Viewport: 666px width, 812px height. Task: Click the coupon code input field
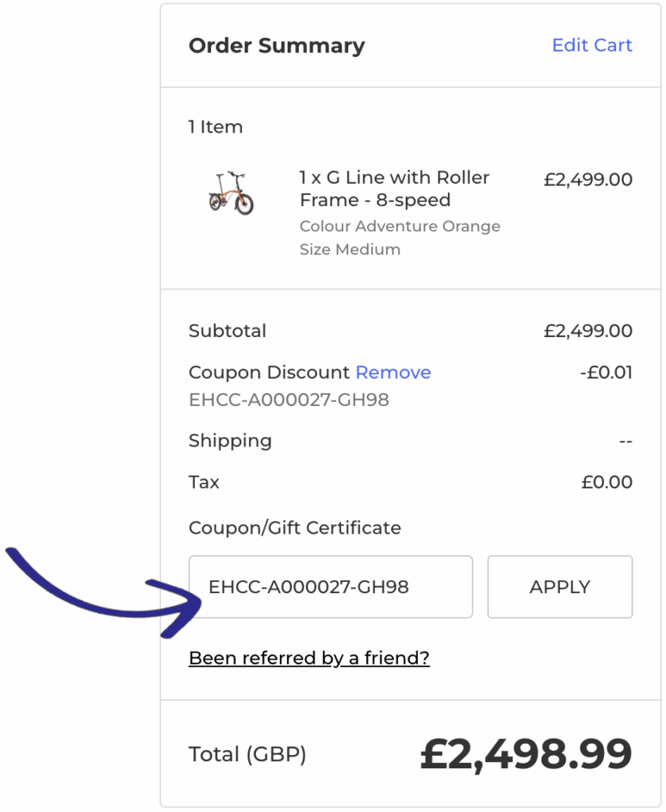330,587
